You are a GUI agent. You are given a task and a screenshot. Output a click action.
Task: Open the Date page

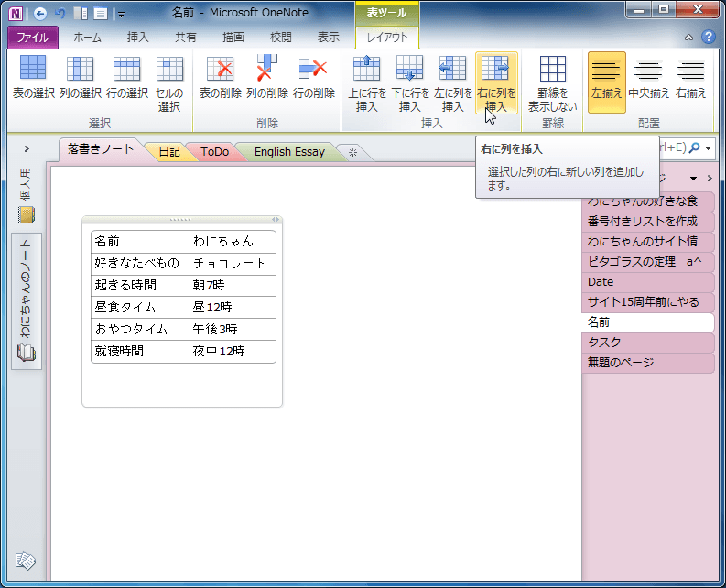pos(648,282)
